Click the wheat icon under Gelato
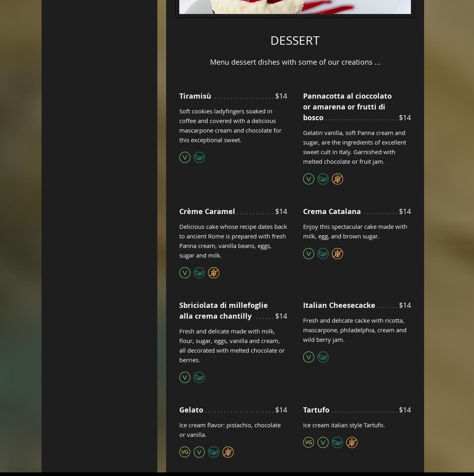The image size is (474, 476). [x=228, y=452]
